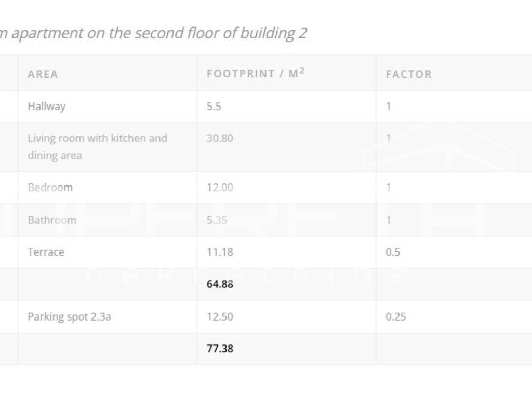532x399 pixels.
Task: Select the 30.80 footprint value
Action: (x=220, y=139)
